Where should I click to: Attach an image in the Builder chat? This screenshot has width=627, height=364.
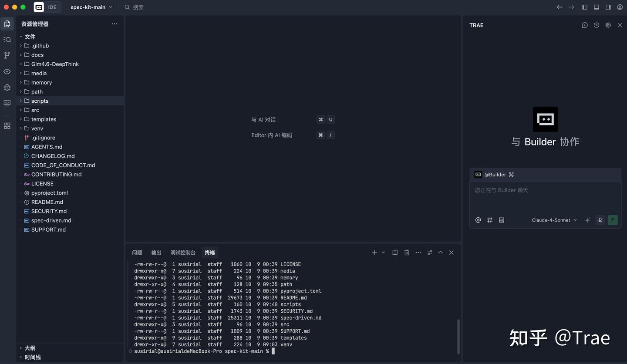point(501,220)
